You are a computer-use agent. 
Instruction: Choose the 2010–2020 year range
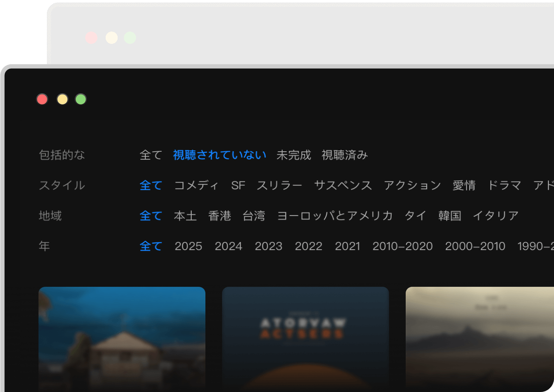402,246
